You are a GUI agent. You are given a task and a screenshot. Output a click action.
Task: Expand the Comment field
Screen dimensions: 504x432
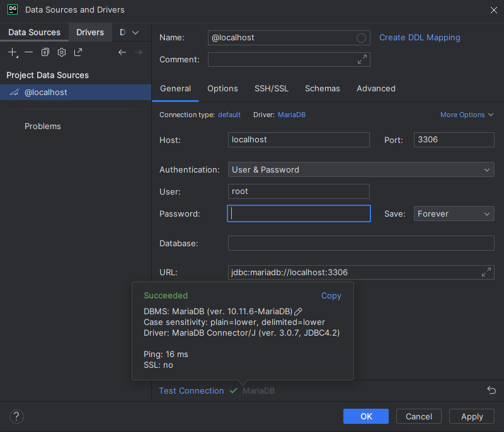click(x=362, y=59)
